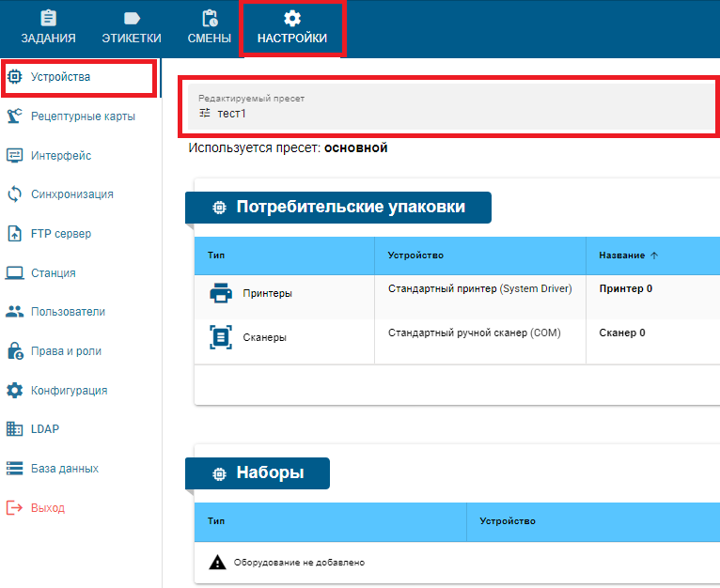Click the Рецептурные карты robot arm icon

coord(15,116)
